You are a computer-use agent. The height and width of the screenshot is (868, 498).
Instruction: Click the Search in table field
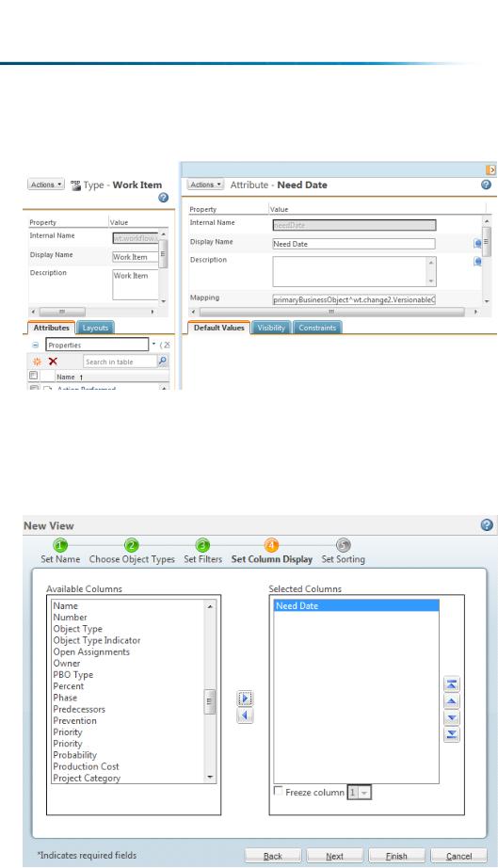click(120, 362)
